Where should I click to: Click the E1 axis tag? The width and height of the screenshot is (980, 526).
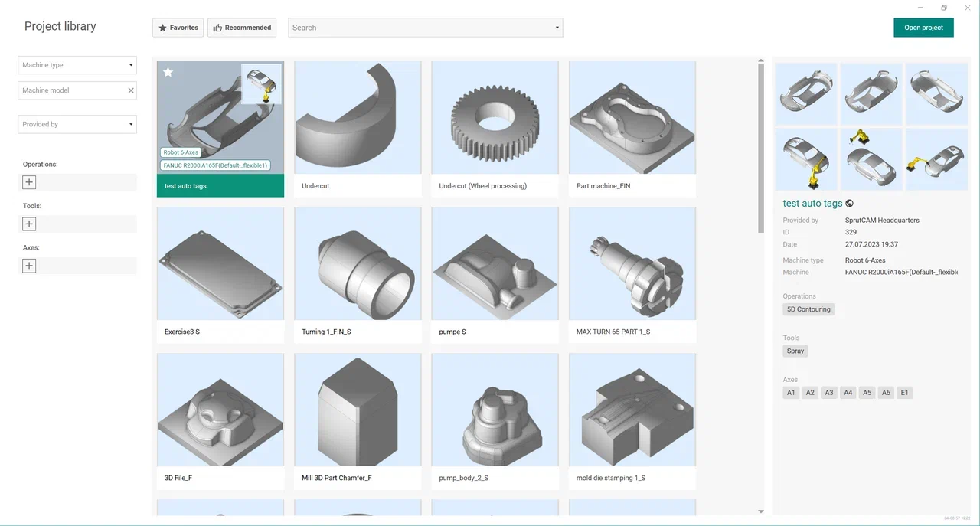(x=904, y=393)
